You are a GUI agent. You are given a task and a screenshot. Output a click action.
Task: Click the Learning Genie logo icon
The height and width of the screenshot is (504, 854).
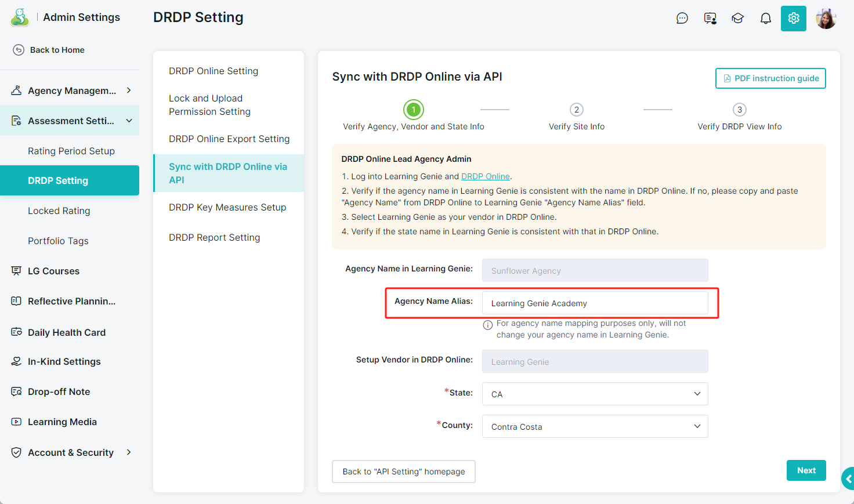tap(20, 17)
